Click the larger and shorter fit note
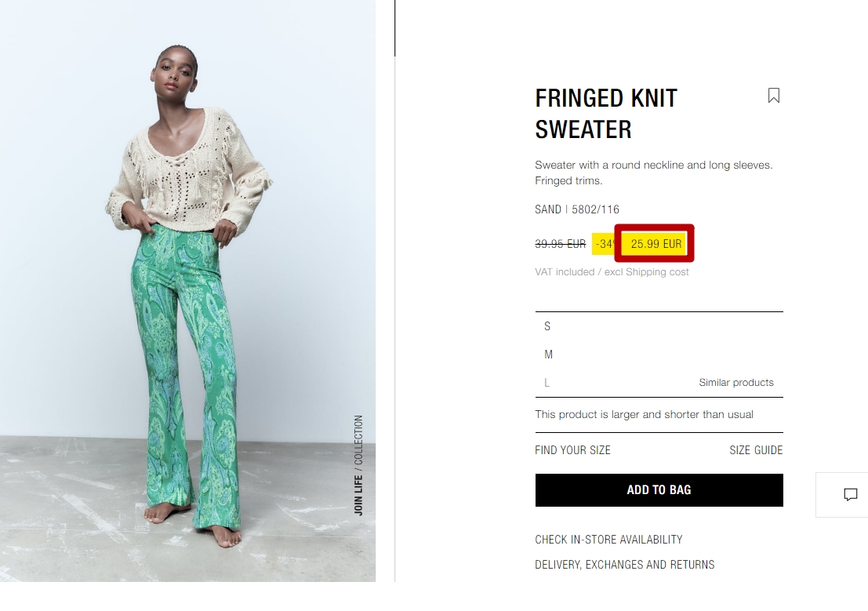This screenshot has height=611, width=868. click(x=644, y=414)
